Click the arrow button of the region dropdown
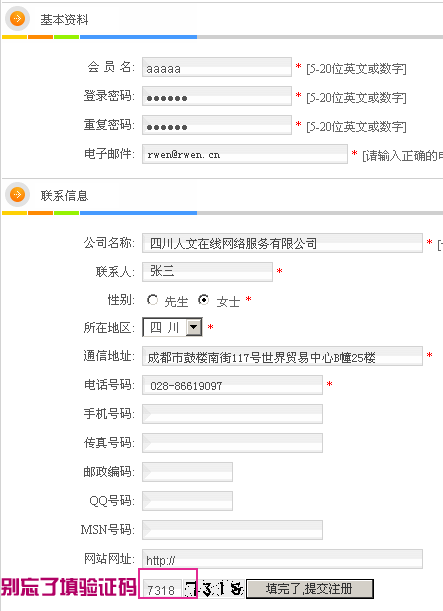 click(194, 327)
